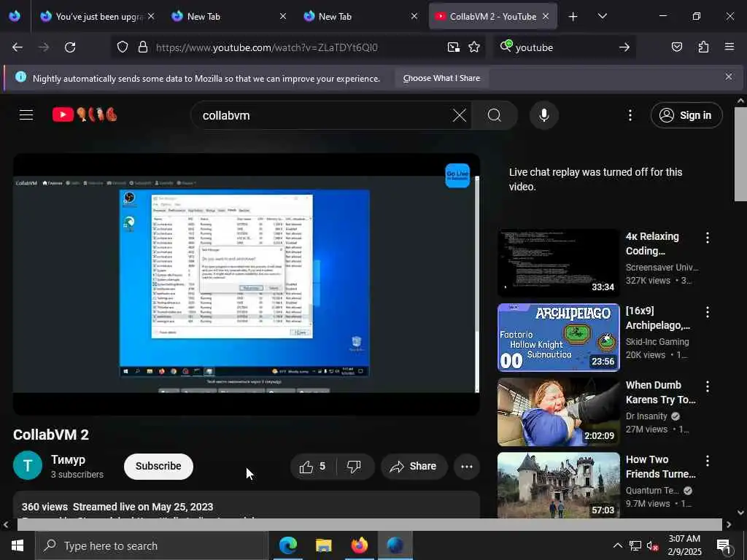Viewport: 747px width, 560px height.
Task: Subscribe to Тимур channel
Action: point(158,466)
